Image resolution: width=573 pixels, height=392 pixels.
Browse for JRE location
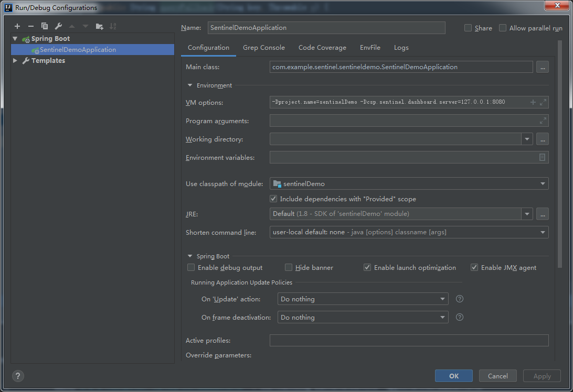[543, 214]
